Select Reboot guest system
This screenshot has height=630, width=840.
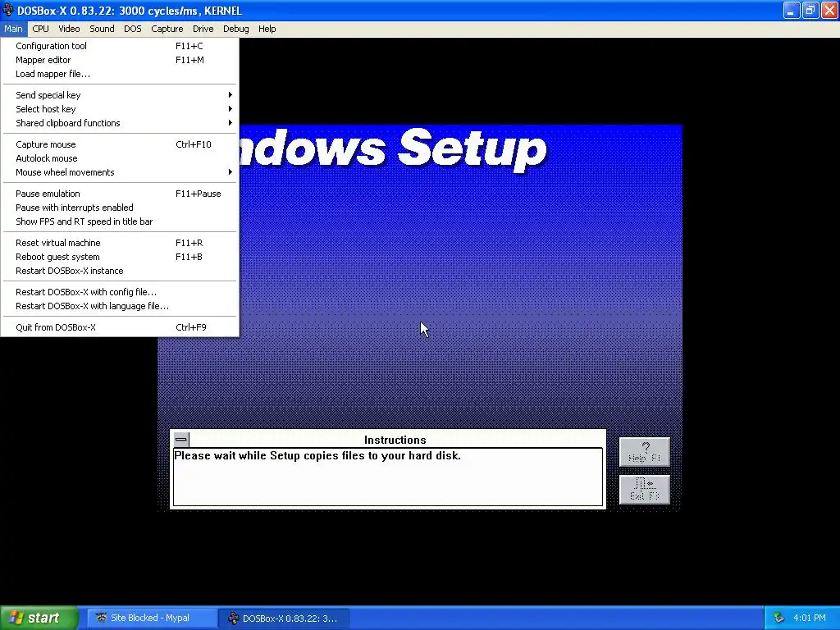pos(120,257)
